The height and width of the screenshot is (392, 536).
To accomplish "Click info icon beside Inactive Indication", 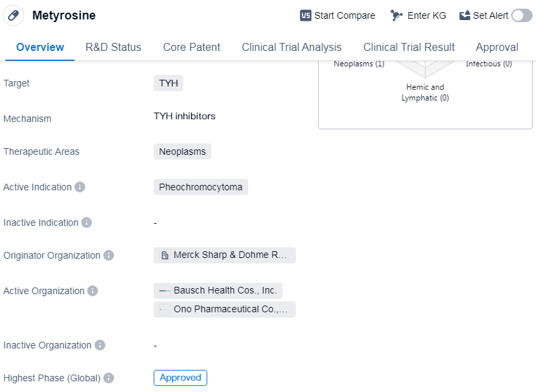I will (87, 222).
